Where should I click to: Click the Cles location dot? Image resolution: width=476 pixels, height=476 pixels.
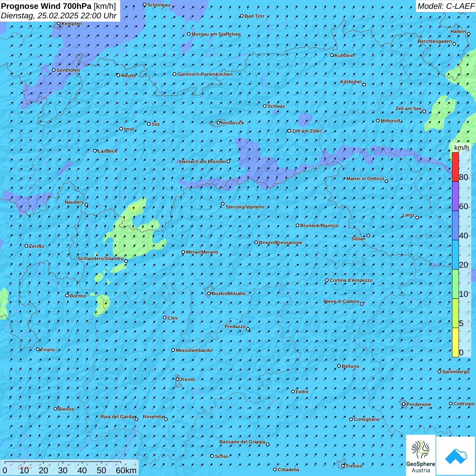coord(165,318)
